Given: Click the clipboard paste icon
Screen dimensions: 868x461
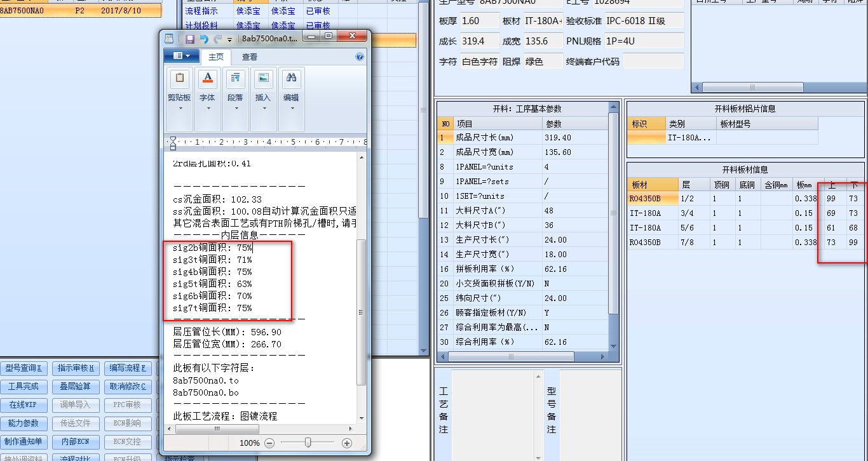Looking at the screenshot, I should point(179,79).
